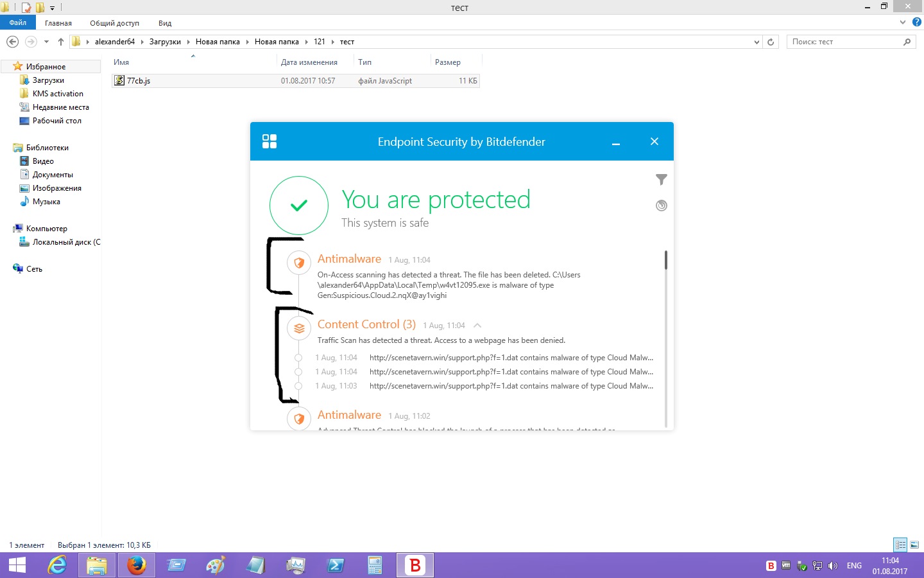Open Избранное in the navigation pane
This screenshot has width=924, height=578.
(x=46, y=67)
